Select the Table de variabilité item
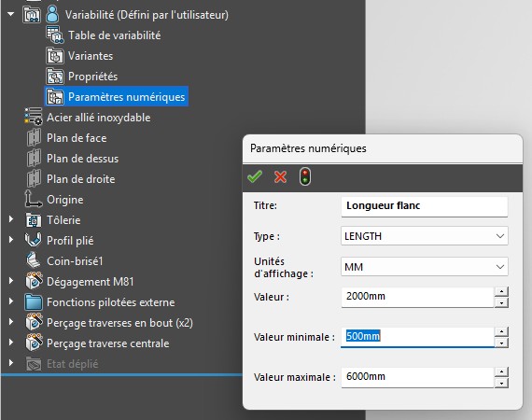Image resolution: width=532 pixels, height=420 pixels. tap(115, 35)
